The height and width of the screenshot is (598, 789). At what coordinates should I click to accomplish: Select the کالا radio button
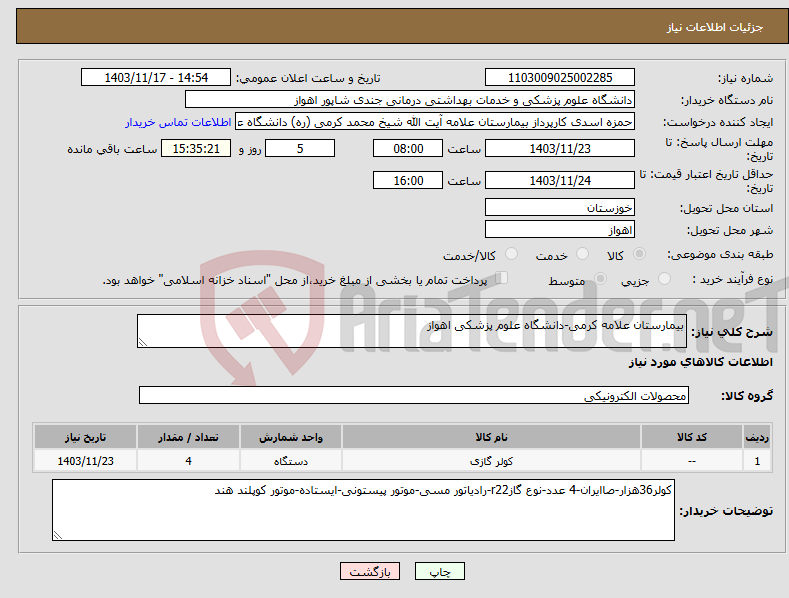[x=640, y=254]
